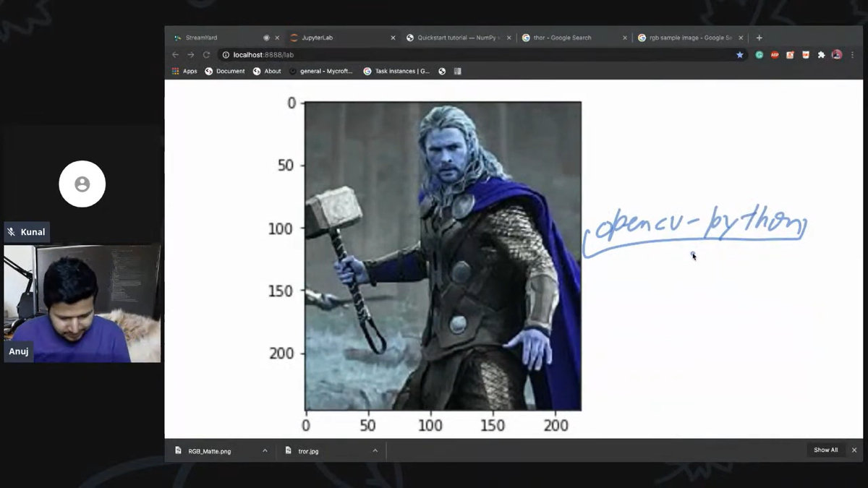Viewport: 868px width, 488px height.
Task: Open the RGB_Matte.png download
Action: pos(210,450)
